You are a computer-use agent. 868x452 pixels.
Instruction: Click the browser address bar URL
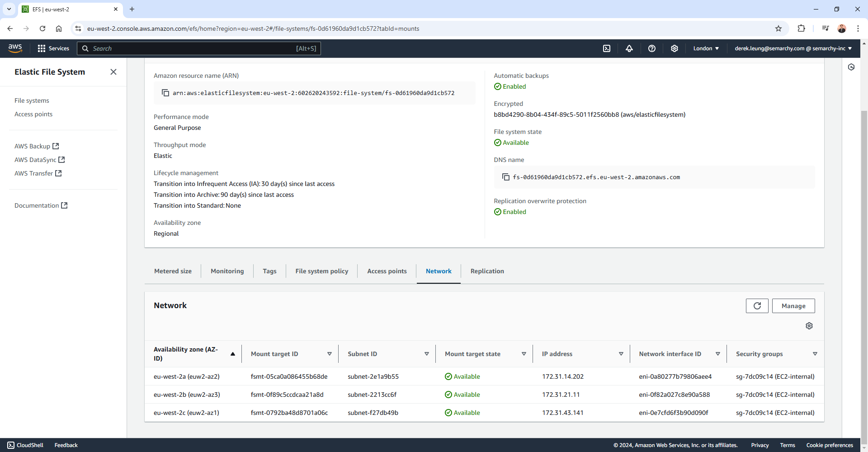point(253,29)
